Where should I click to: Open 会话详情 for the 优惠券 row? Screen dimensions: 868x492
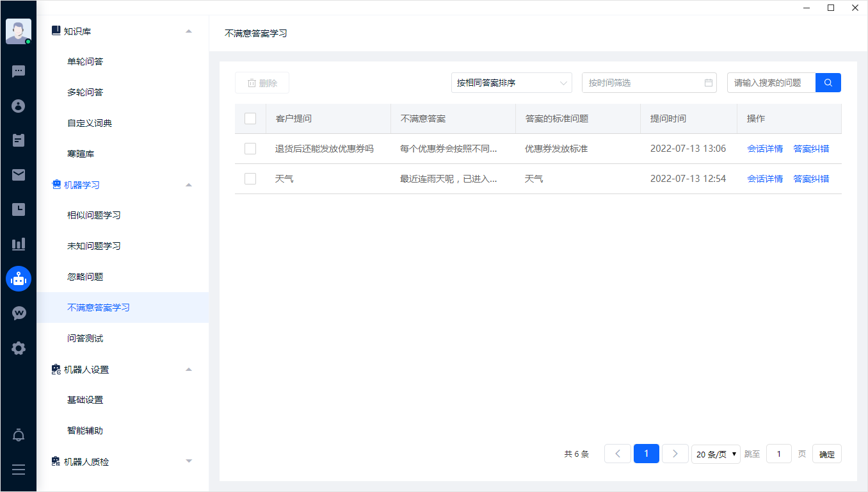(x=765, y=149)
